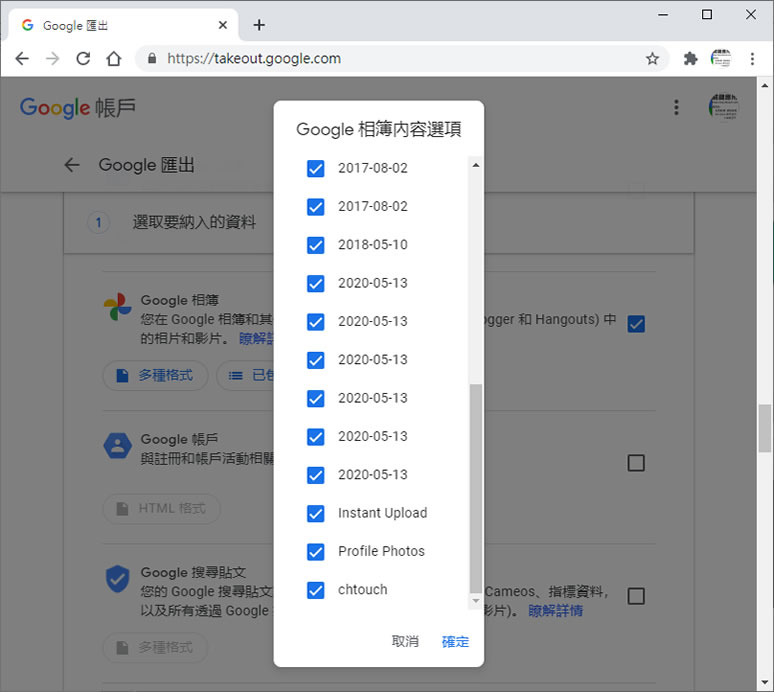Open HTML 格式 option button

[161, 509]
